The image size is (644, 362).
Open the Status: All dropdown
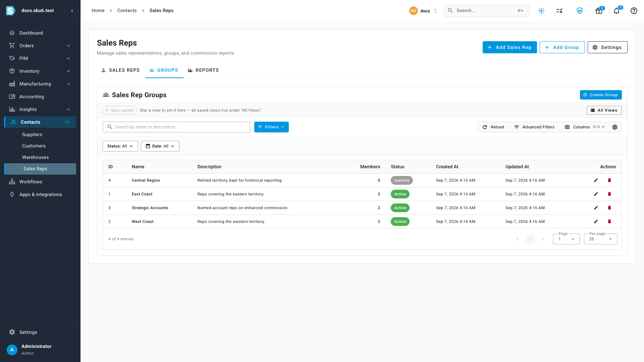pyautogui.click(x=120, y=146)
